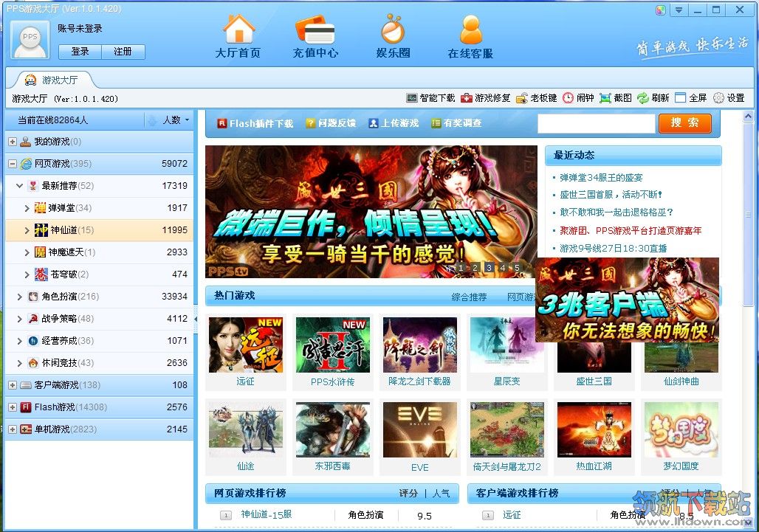Viewport: 759px width, 532px height.
Task: Click the 登录 login button
Action: (80, 52)
